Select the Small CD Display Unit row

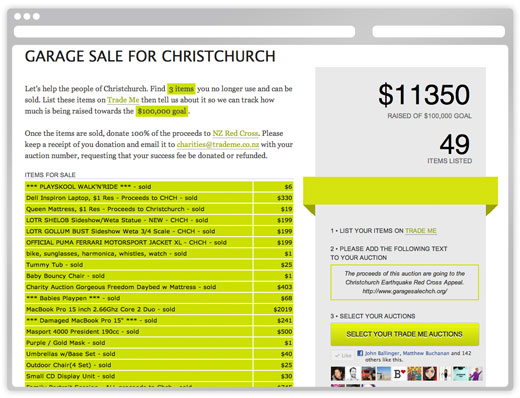tap(159, 376)
